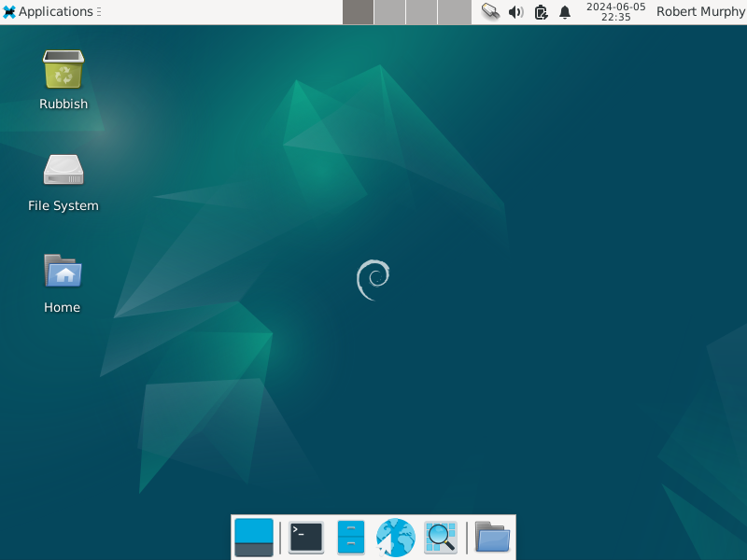
Task: Click the Home label text
Action: 62,308
